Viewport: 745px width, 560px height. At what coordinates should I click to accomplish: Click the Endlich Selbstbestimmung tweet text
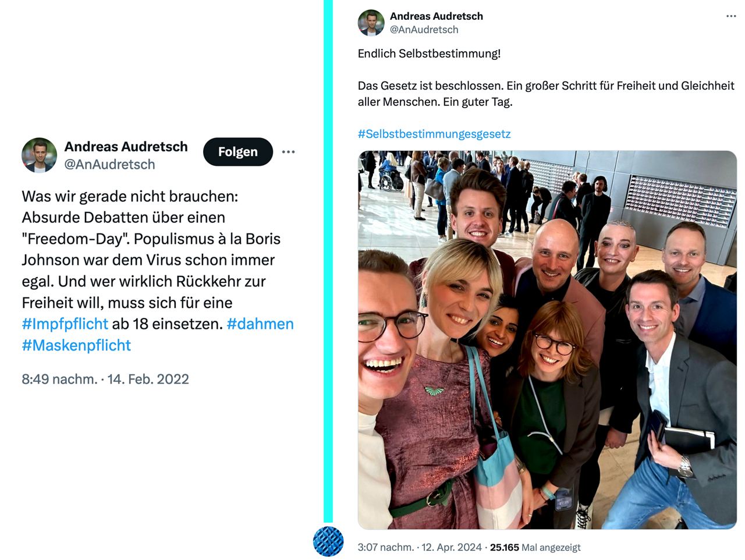click(429, 54)
